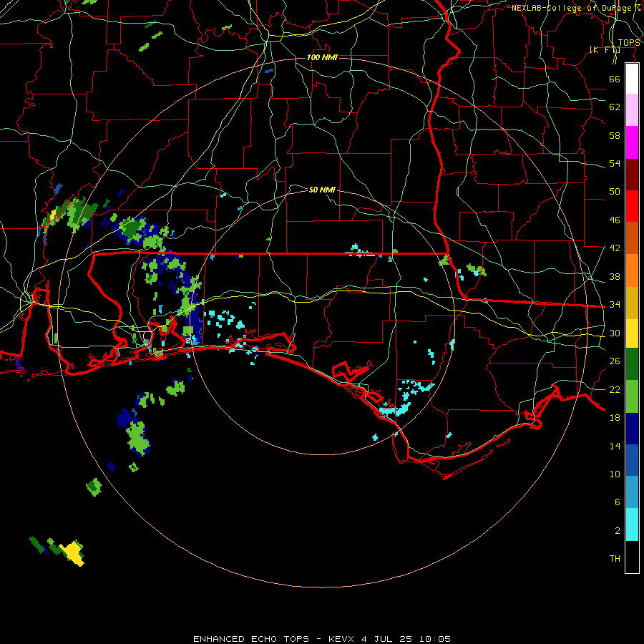Click the legend value "50"
The image size is (644, 644).
[x=615, y=192]
